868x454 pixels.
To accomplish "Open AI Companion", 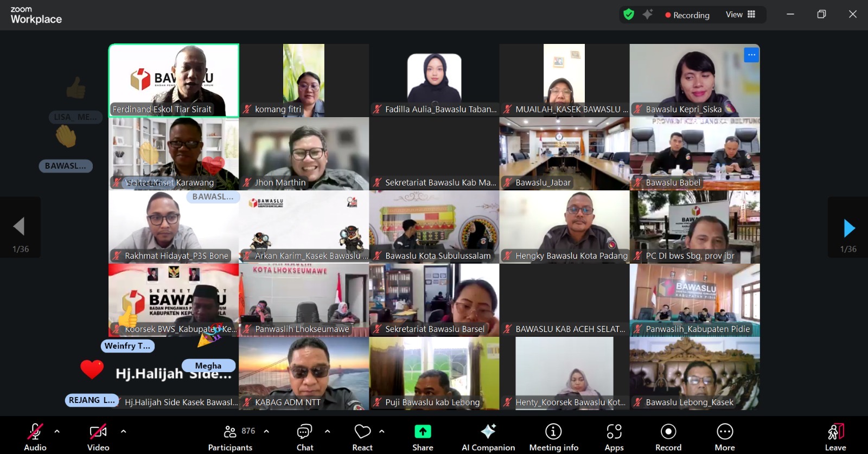I will [488, 437].
